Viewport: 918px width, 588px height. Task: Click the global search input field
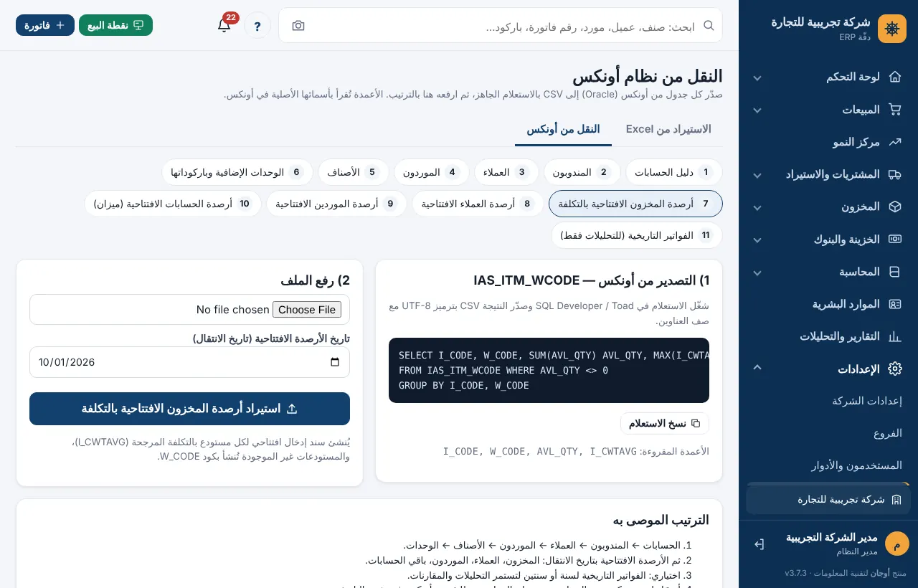(x=501, y=26)
